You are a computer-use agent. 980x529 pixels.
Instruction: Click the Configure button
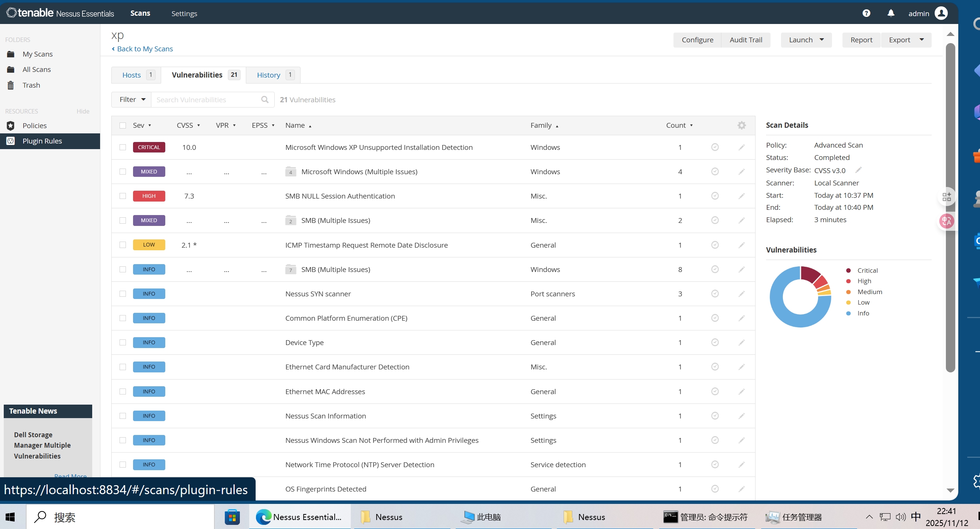(697, 40)
